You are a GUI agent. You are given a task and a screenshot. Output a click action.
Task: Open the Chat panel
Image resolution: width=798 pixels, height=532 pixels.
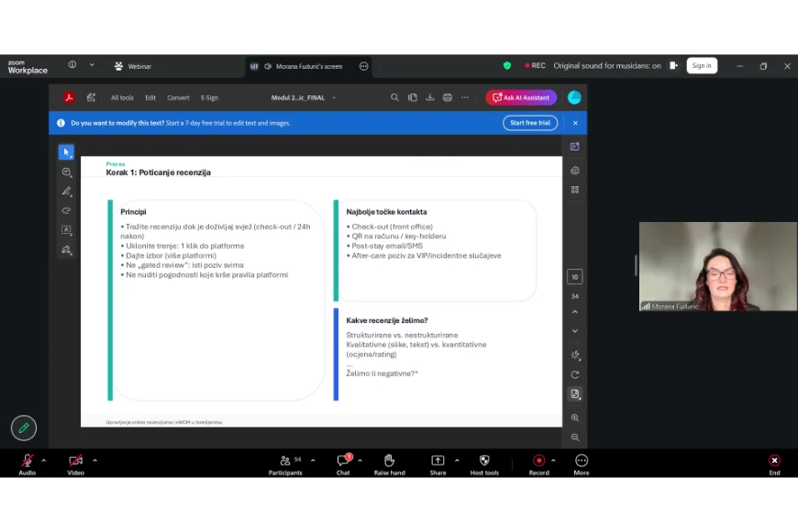click(x=343, y=461)
